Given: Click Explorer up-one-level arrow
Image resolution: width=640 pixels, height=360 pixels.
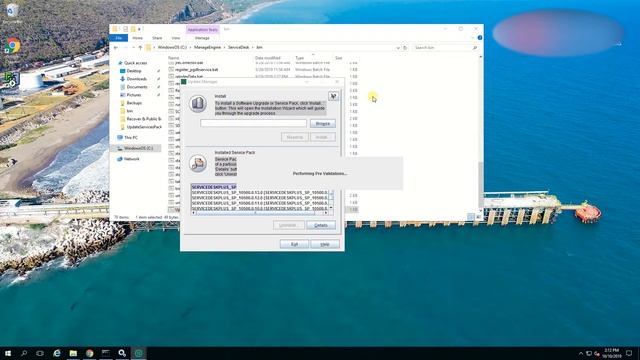Looking at the screenshot, I should pyautogui.click(x=140, y=48).
